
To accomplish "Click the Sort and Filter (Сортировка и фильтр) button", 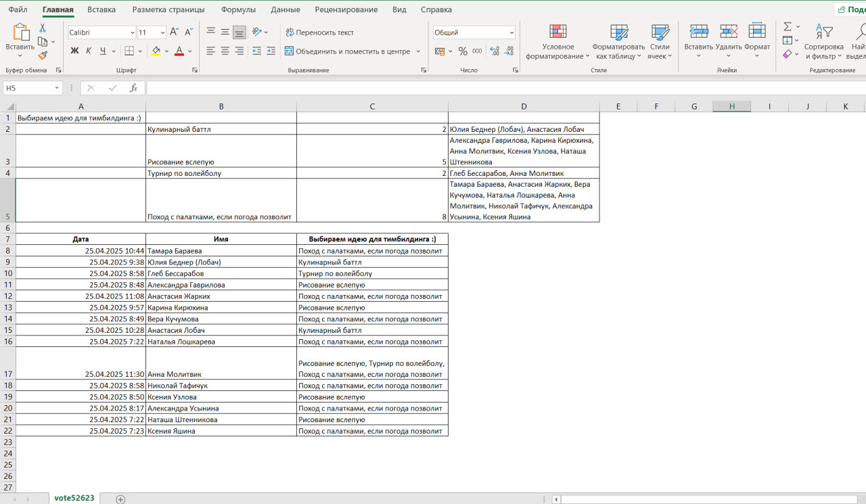I will (823, 42).
